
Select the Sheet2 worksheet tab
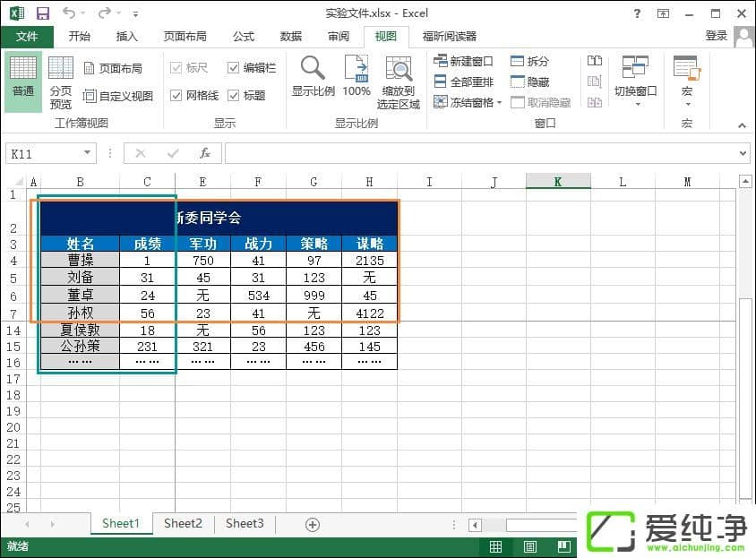183,523
